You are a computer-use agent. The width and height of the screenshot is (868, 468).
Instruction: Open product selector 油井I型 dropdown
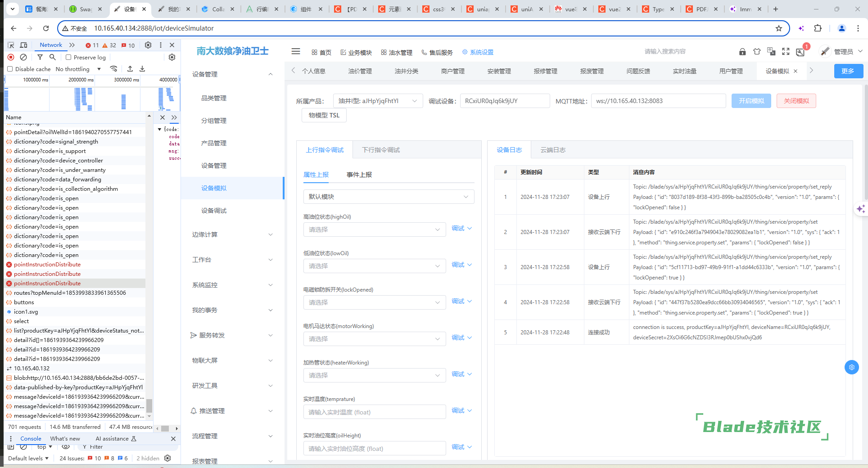[378, 101]
